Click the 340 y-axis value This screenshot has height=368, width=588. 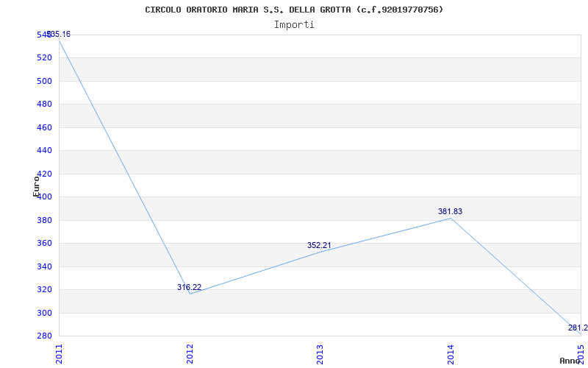click(x=43, y=266)
